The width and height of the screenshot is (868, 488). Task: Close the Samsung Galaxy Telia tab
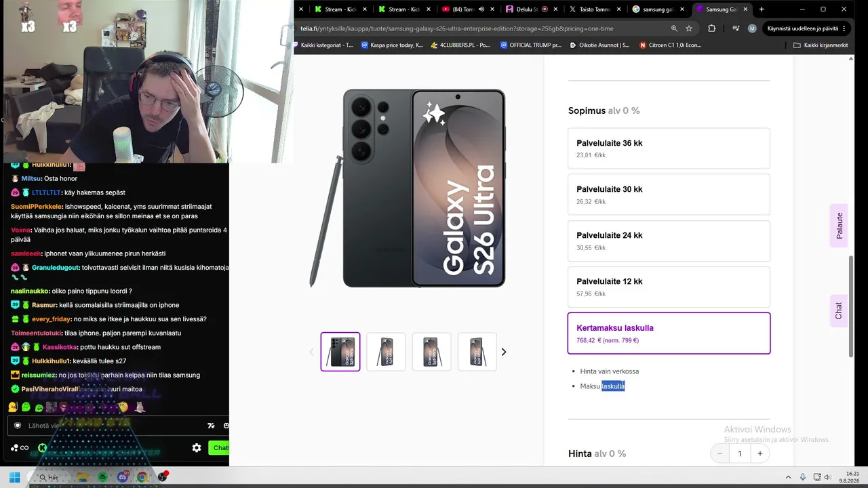747,9
